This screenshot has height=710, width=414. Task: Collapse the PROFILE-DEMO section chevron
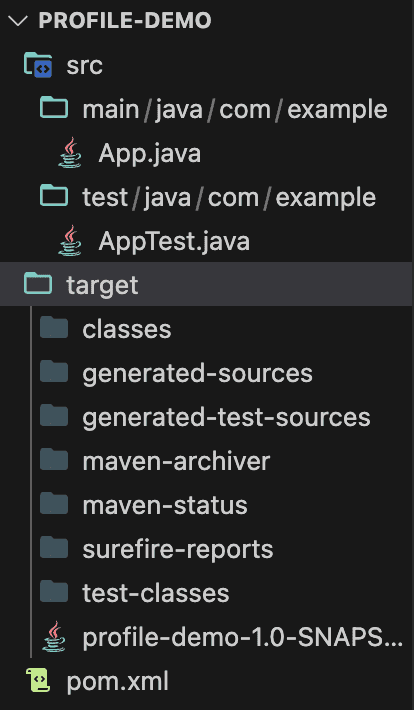[18, 21]
